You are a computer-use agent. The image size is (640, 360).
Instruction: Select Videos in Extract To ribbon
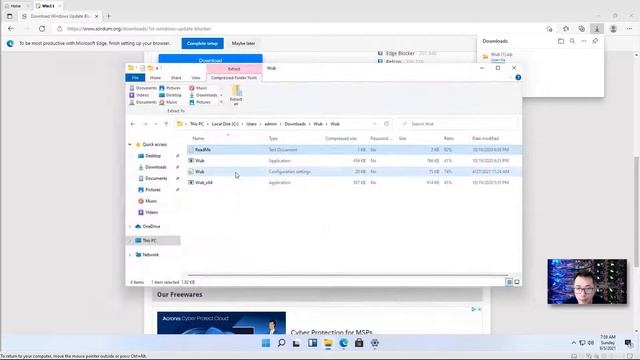click(139, 95)
